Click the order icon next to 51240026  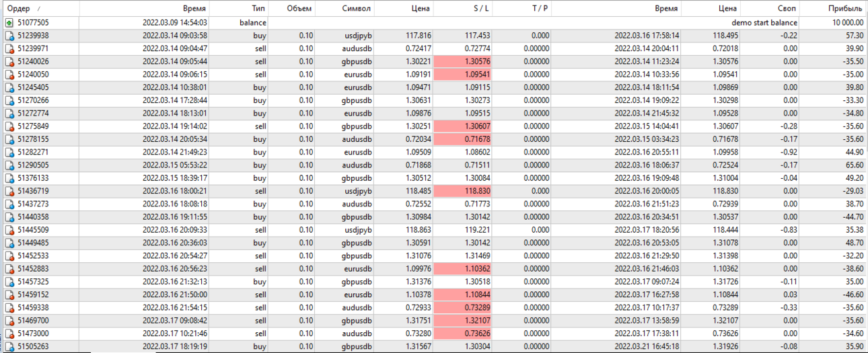pos(9,61)
